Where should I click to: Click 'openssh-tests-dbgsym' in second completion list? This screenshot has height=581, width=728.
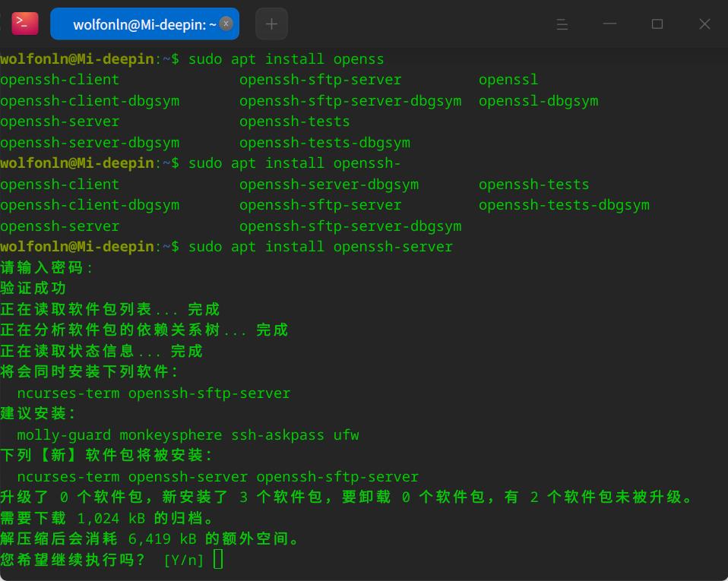(564, 205)
